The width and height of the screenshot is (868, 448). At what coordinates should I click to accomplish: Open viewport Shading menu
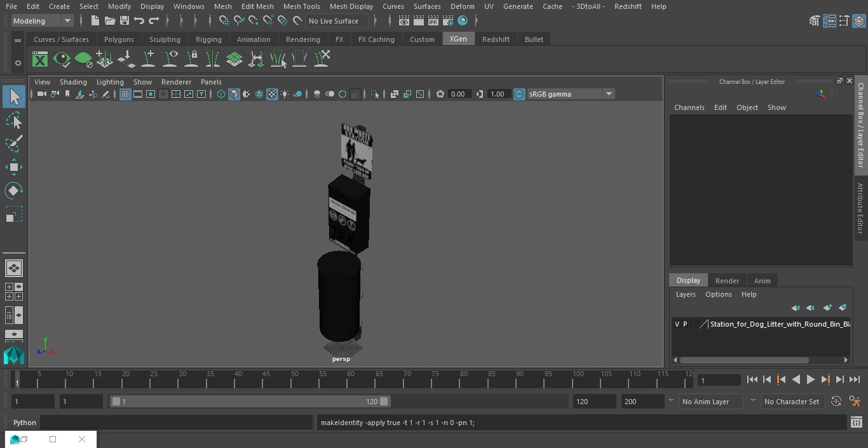(x=73, y=82)
